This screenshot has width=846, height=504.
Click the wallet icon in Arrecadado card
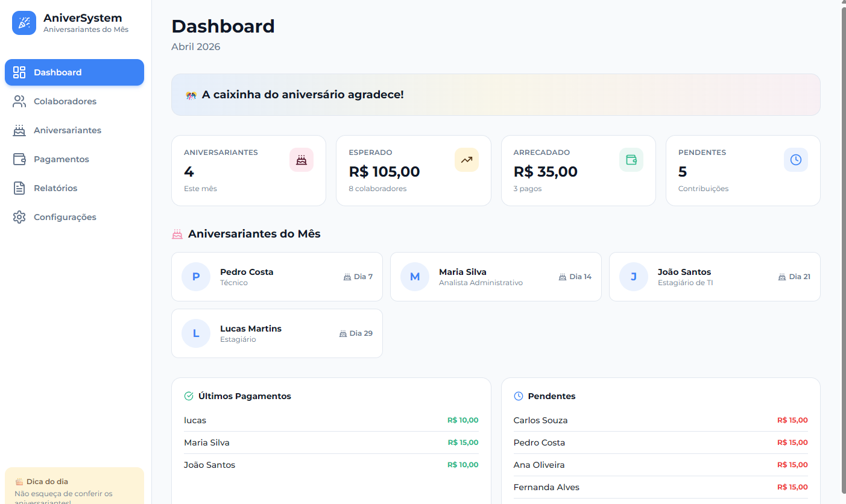coord(631,160)
